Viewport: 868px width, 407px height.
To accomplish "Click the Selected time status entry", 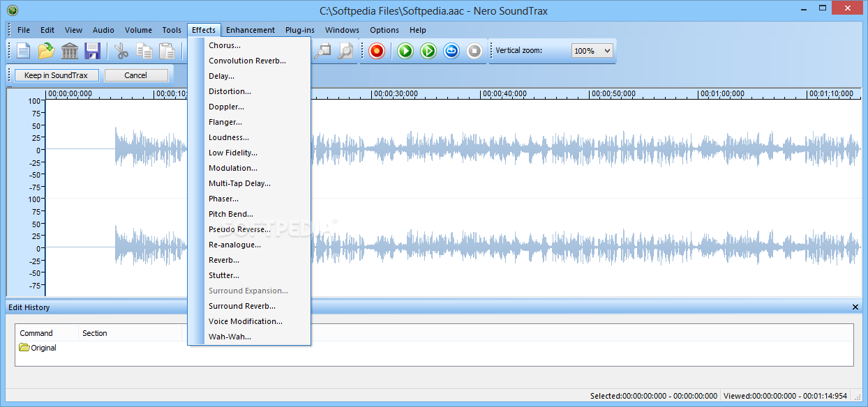I will pyautogui.click(x=653, y=396).
